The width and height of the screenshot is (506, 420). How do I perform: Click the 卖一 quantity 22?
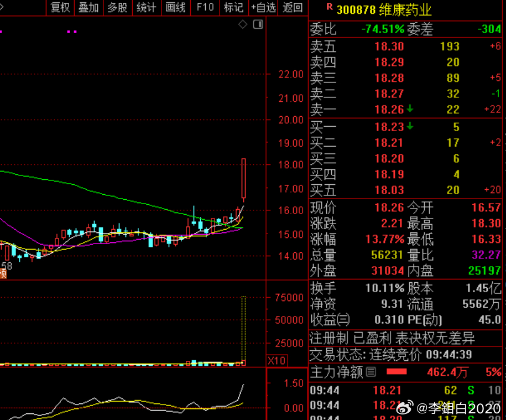tap(453, 110)
